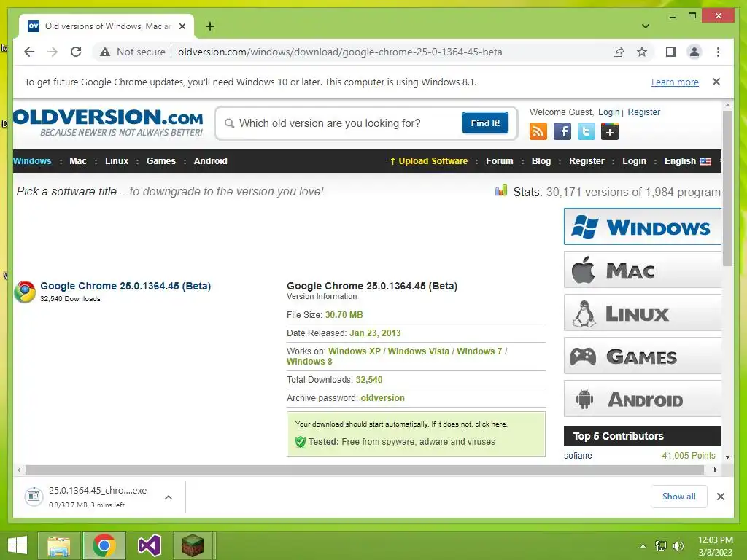The height and width of the screenshot is (560, 747).
Task: Click the Google plus share icon
Action: click(x=610, y=131)
